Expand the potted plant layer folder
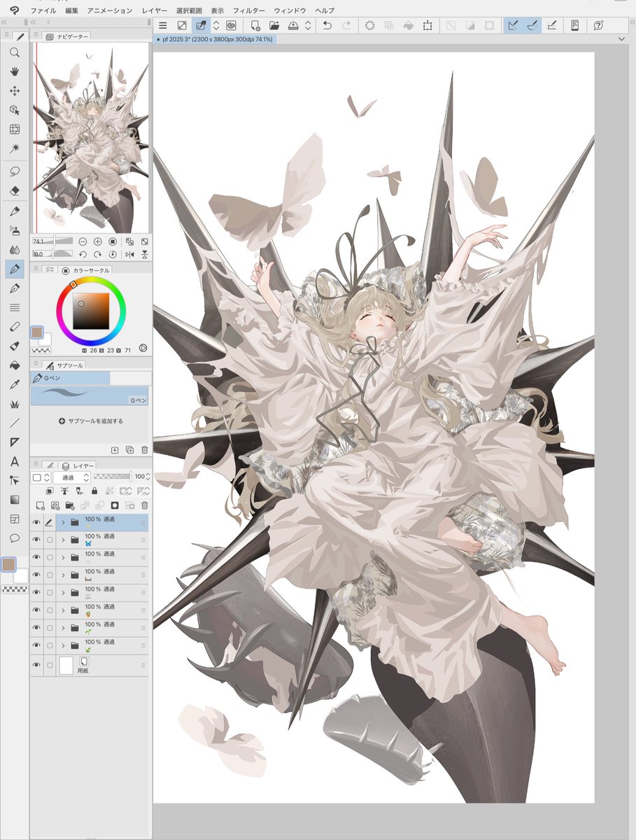Screen dimensions: 636x840 tap(63, 610)
